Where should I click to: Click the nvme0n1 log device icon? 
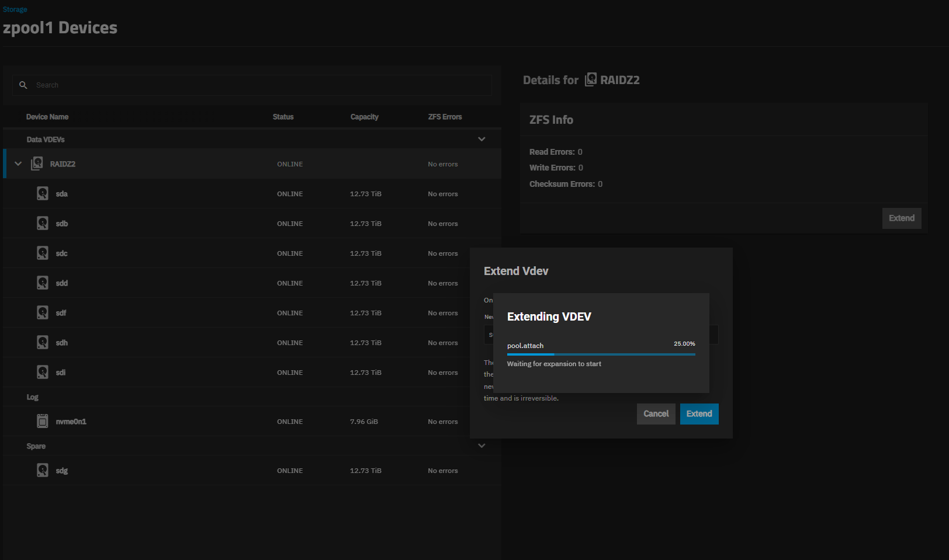click(x=43, y=421)
